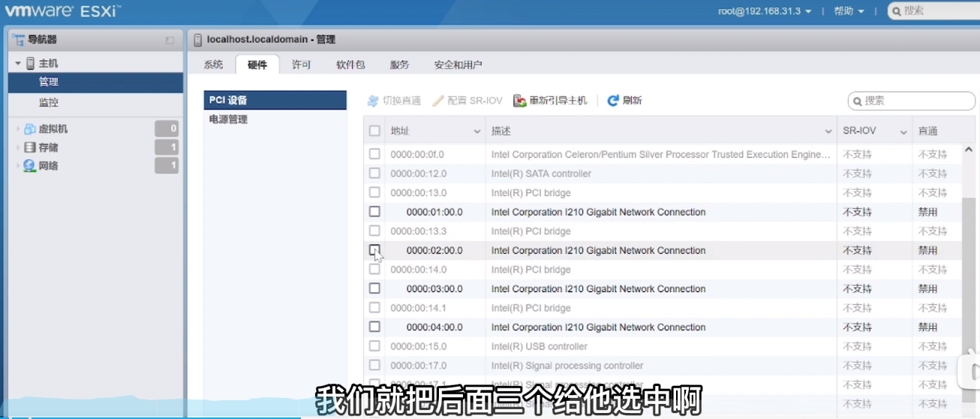Click the 配置 SR-IOV pencil icon

[438, 101]
